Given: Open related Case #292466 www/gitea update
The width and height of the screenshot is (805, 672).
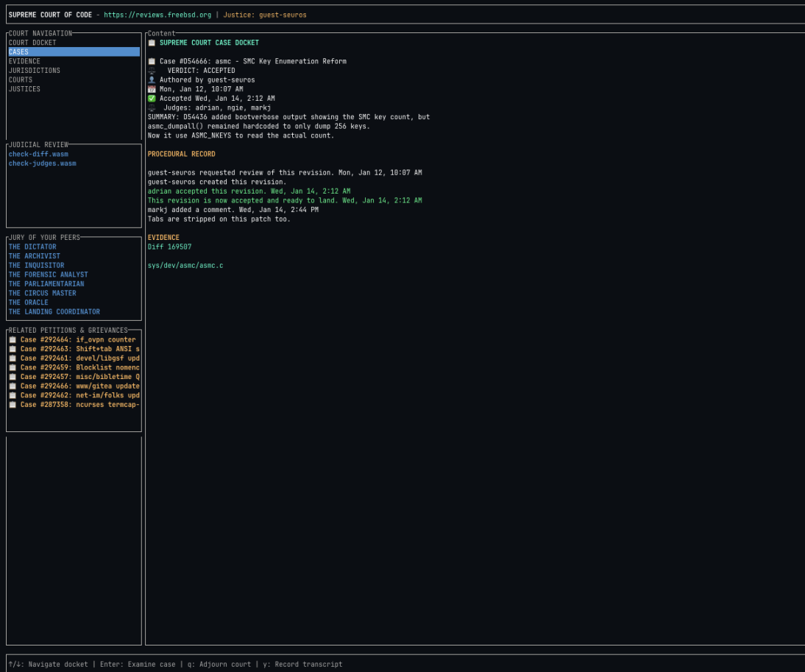Looking at the screenshot, I should [x=79, y=386].
